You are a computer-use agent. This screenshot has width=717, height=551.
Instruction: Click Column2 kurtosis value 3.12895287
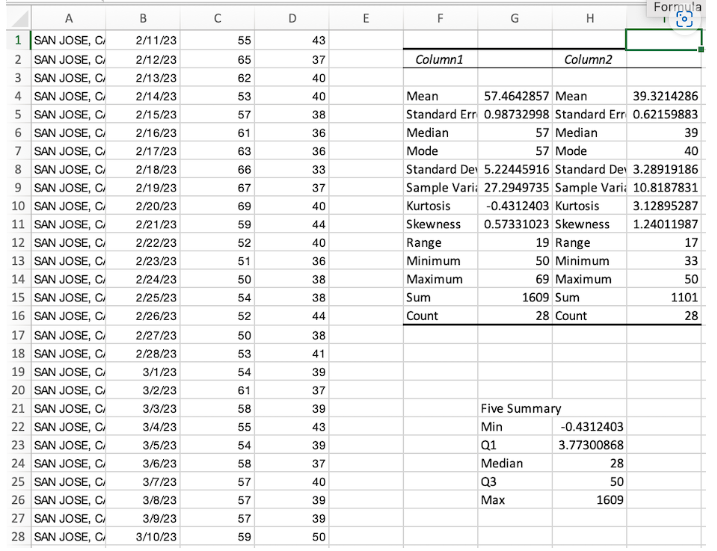(665, 206)
